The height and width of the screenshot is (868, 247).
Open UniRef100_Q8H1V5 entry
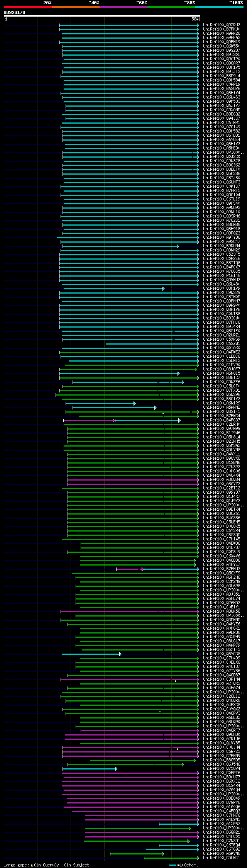(222, 67)
